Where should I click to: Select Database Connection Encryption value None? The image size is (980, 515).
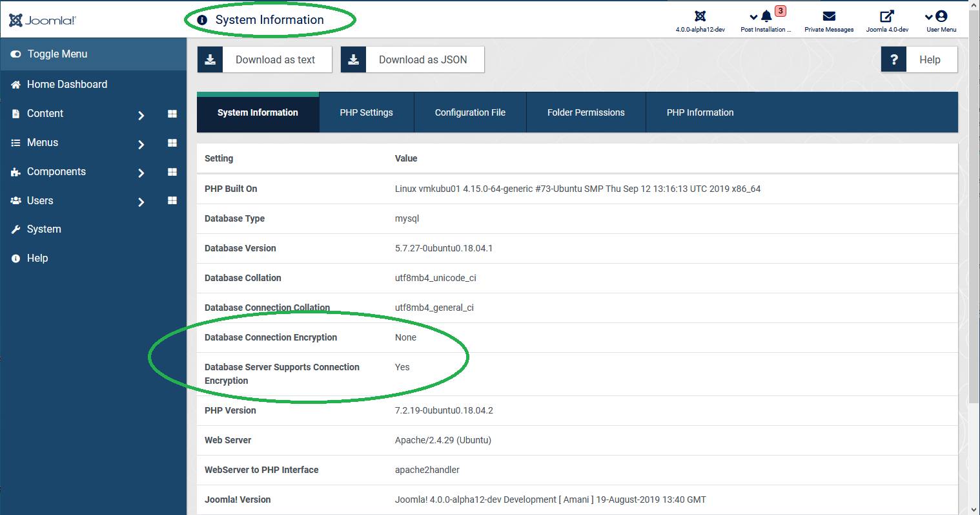tap(405, 337)
